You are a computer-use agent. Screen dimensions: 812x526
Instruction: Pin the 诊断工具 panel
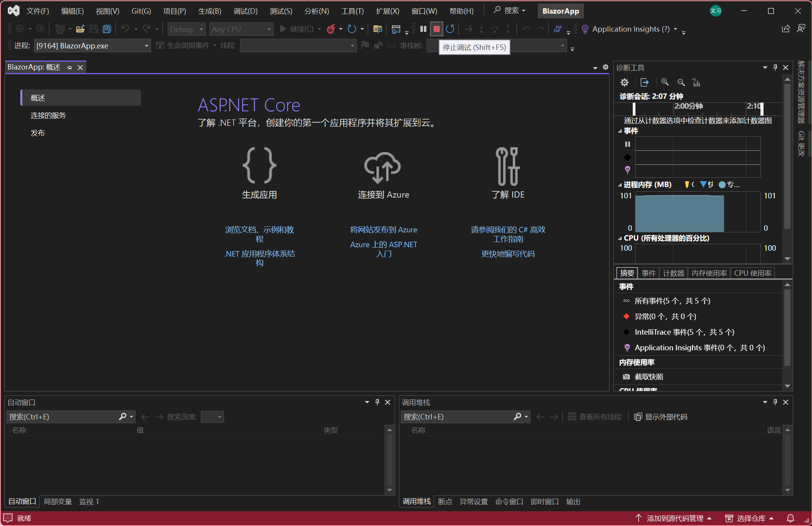point(775,68)
